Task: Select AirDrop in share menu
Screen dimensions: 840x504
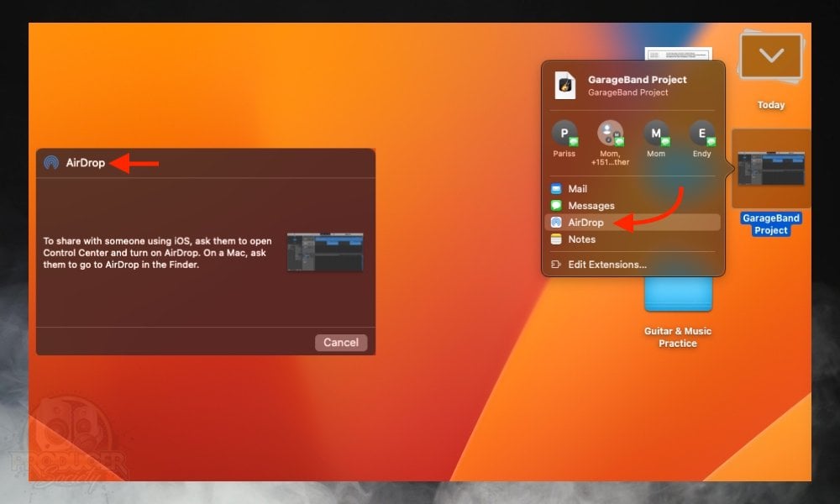Action: 633,223
